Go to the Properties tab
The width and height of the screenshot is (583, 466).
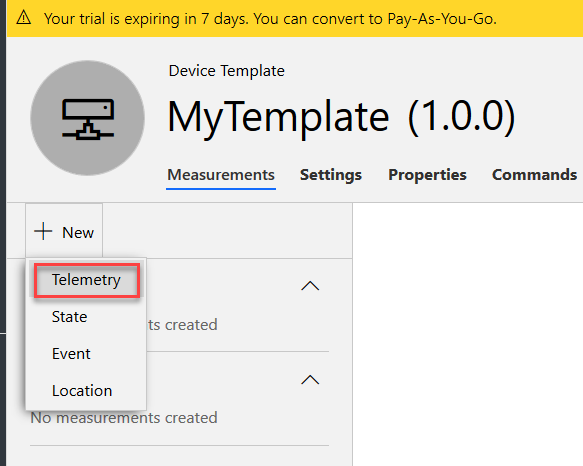coord(427,175)
